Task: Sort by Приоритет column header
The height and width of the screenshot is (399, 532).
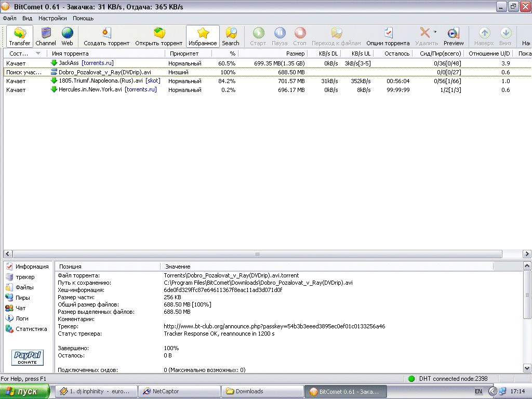Action: pyautogui.click(x=188, y=54)
